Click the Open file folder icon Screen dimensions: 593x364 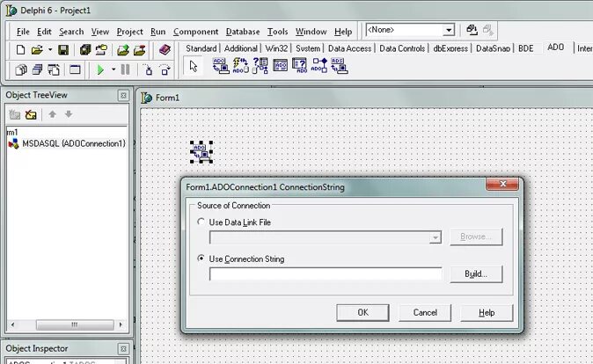tap(37, 50)
